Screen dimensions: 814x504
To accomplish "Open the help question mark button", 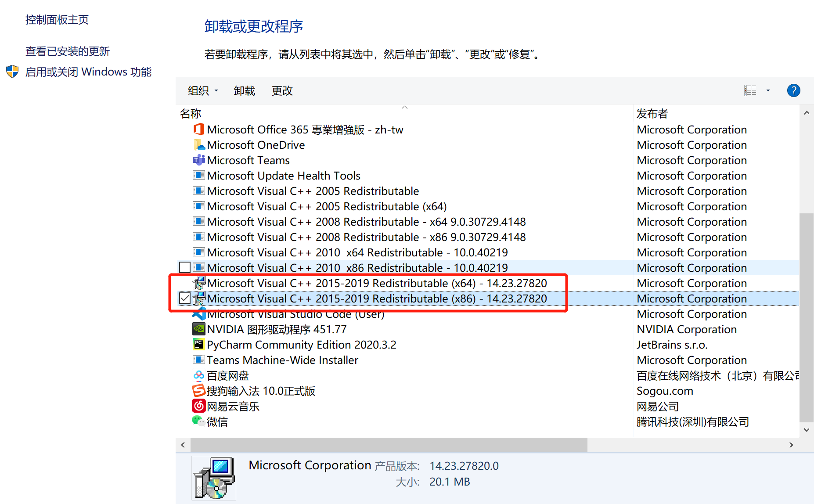I will pyautogui.click(x=794, y=90).
